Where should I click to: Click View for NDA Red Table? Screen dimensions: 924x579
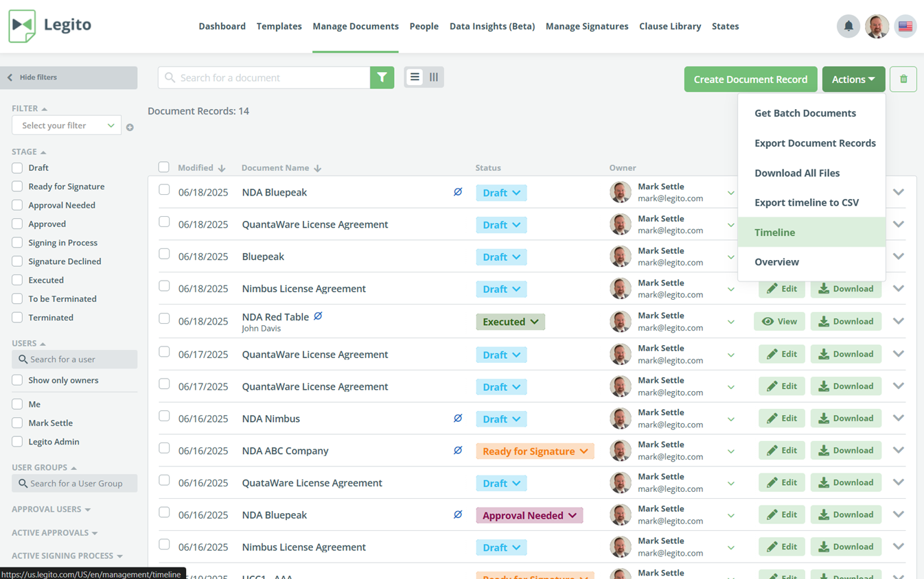779,321
